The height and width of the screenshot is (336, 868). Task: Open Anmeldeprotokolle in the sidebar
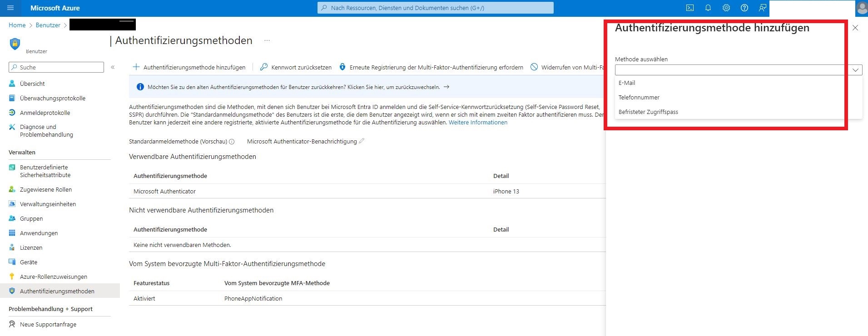pos(45,113)
